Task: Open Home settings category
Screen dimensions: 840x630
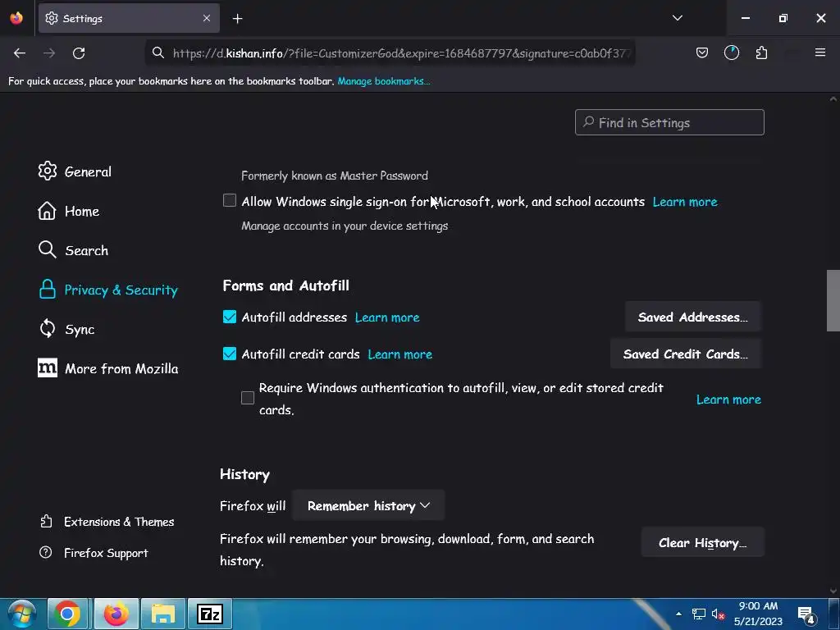Action: click(69, 211)
